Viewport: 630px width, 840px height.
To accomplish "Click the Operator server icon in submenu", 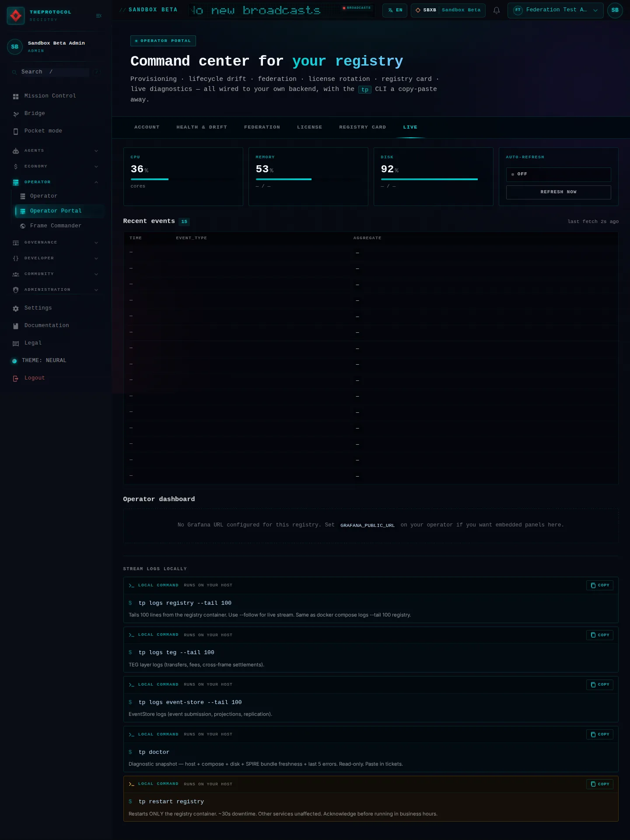I will point(23,196).
